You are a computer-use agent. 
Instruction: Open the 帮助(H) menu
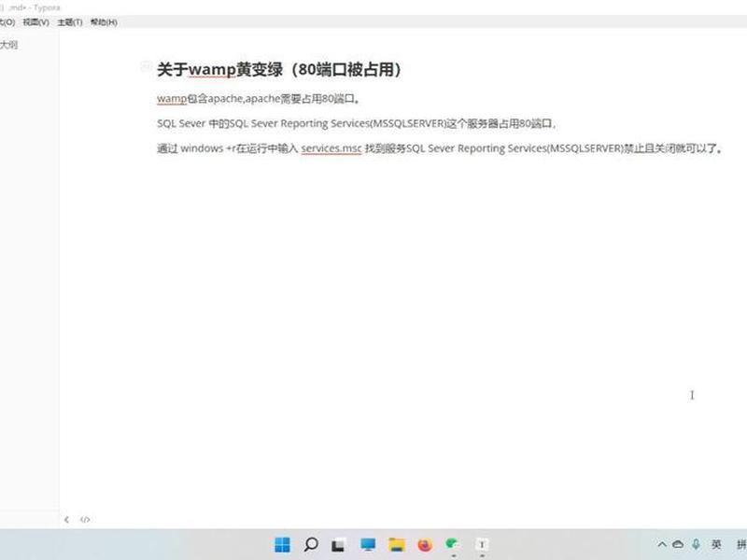pos(104,21)
